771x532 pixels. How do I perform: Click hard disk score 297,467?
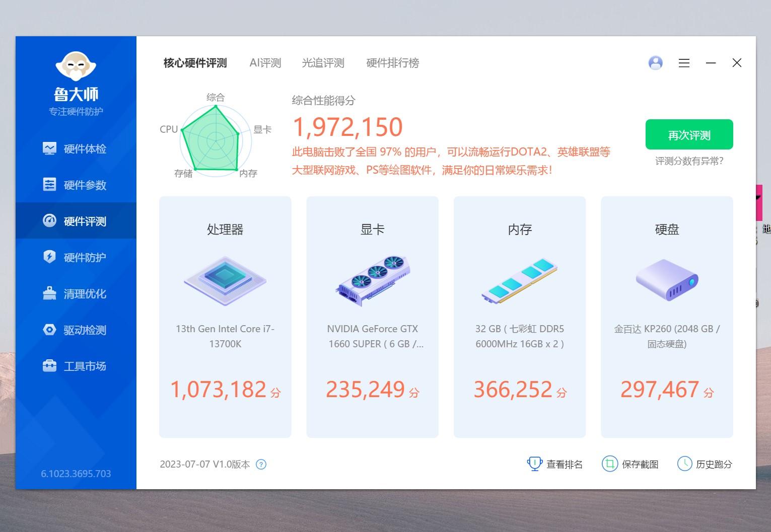[x=660, y=389]
